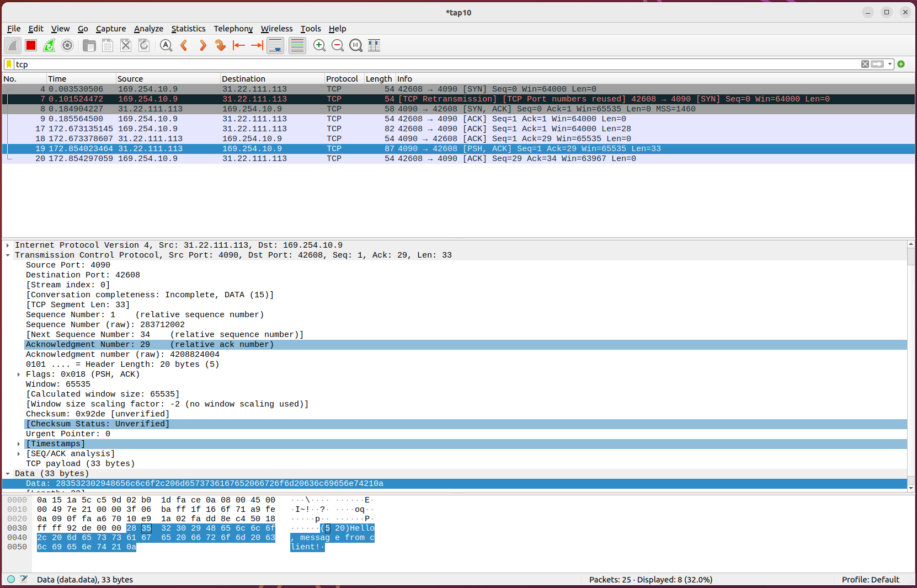
Task: Reset text to normal size icon
Action: point(356,45)
